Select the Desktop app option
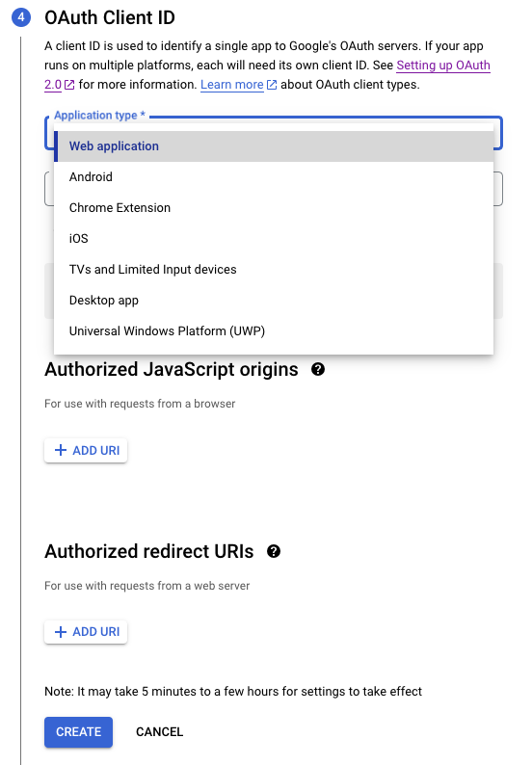This screenshot has height=765, width=532. point(274,300)
